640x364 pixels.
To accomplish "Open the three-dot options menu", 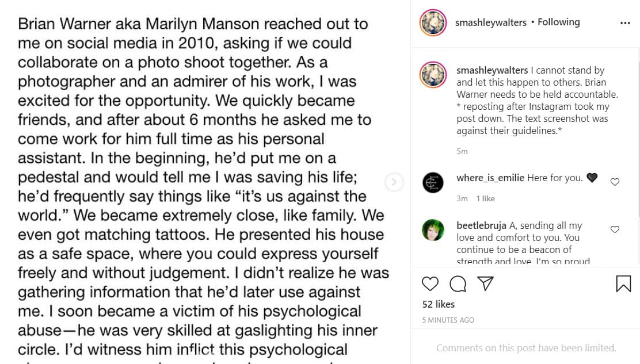I will tap(626, 22).
